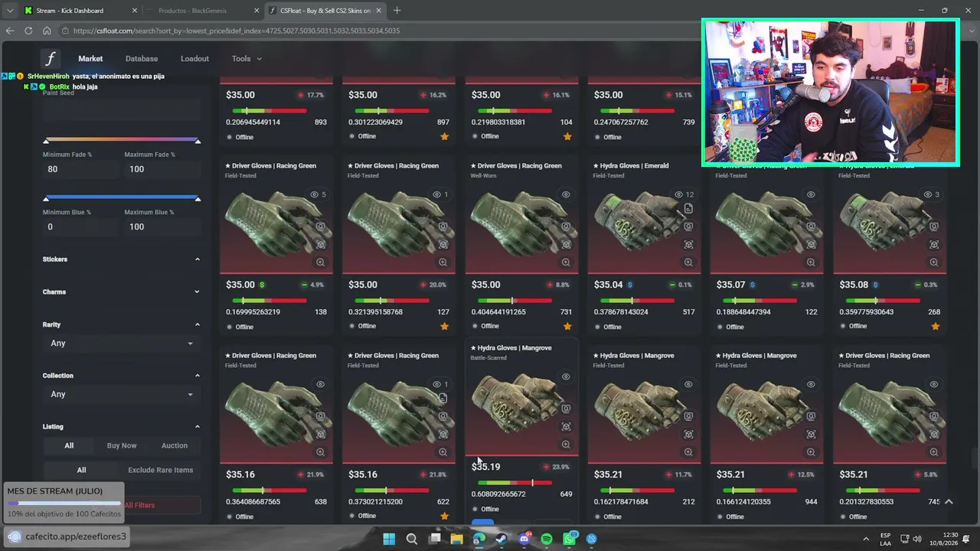Grab the right handle of blue slider
Viewport: 980px width, 551px height.
pos(198,199)
